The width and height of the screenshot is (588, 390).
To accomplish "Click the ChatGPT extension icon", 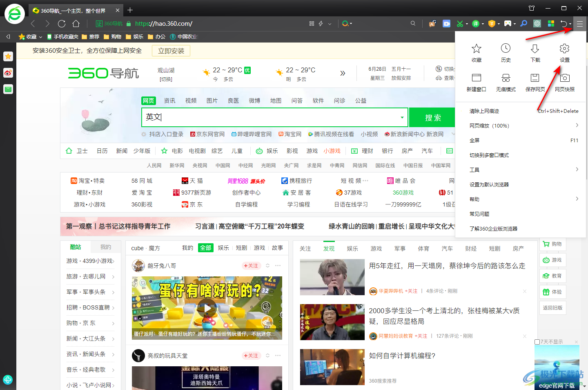I will [x=537, y=24].
